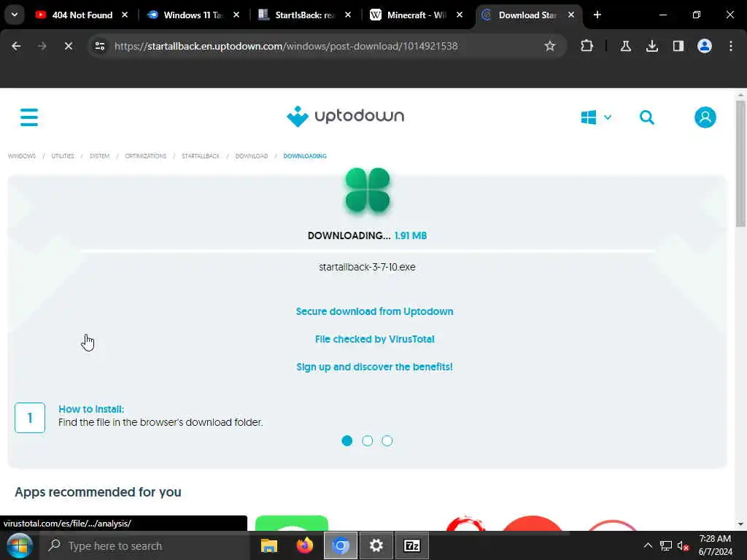Select the third install-step carousel dot
747x560 pixels.
387,440
